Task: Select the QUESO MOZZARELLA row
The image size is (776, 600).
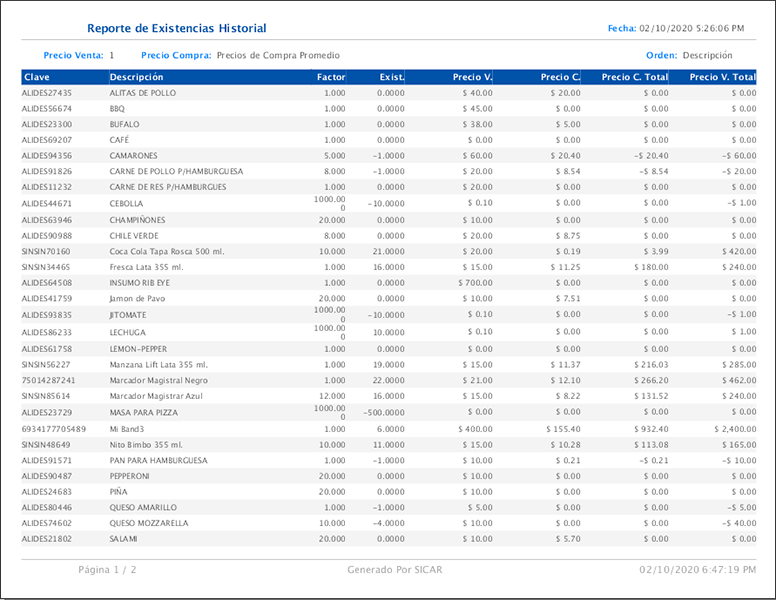Action: [x=149, y=523]
